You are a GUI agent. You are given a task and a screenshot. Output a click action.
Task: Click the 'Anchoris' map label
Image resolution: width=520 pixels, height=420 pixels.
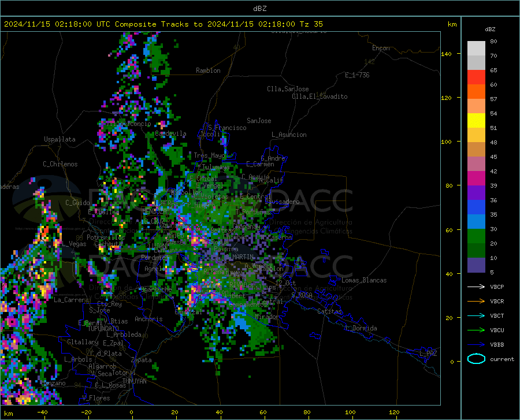(148, 319)
